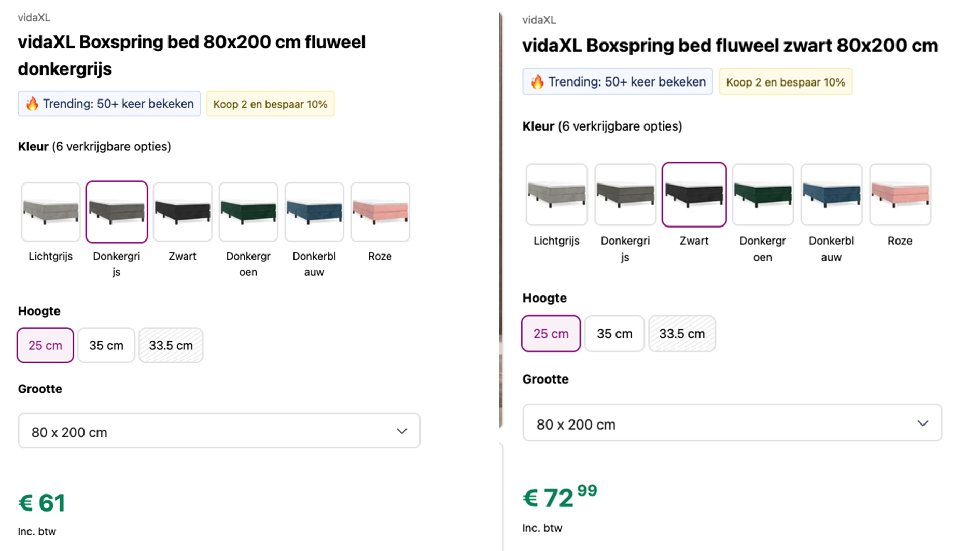Pick Donkergrijs bed thumbnail on right product

(625, 194)
